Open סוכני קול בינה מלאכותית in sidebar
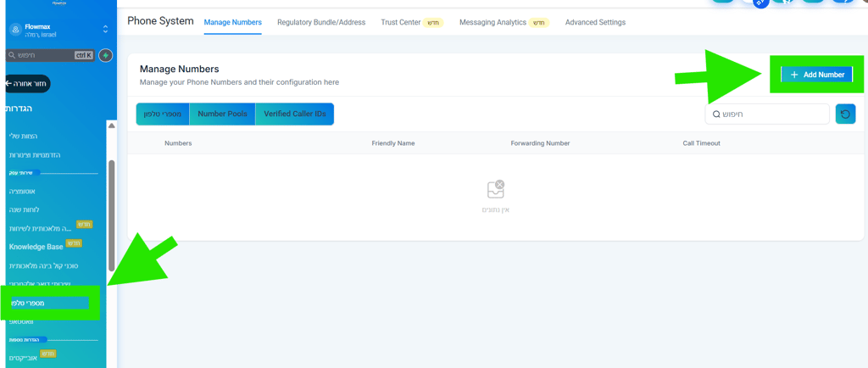 [x=44, y=265]
